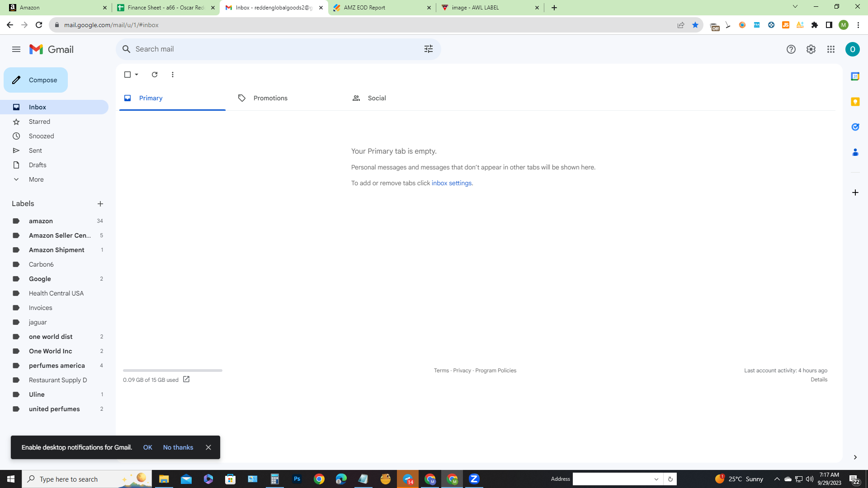Screen dimensions: 868x488
Task: Bookmark this page with star icon
Action: (695, 25)
